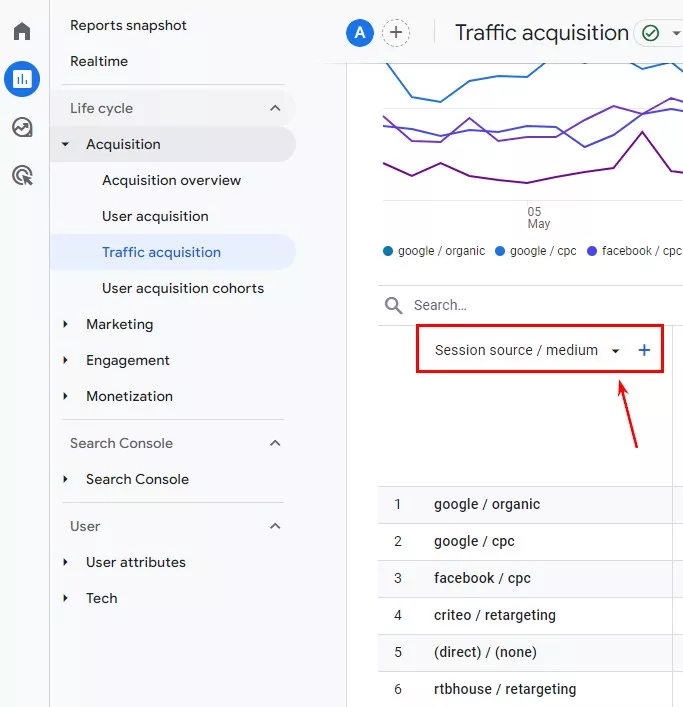Collapse the User section chevron

pos(275,526)
